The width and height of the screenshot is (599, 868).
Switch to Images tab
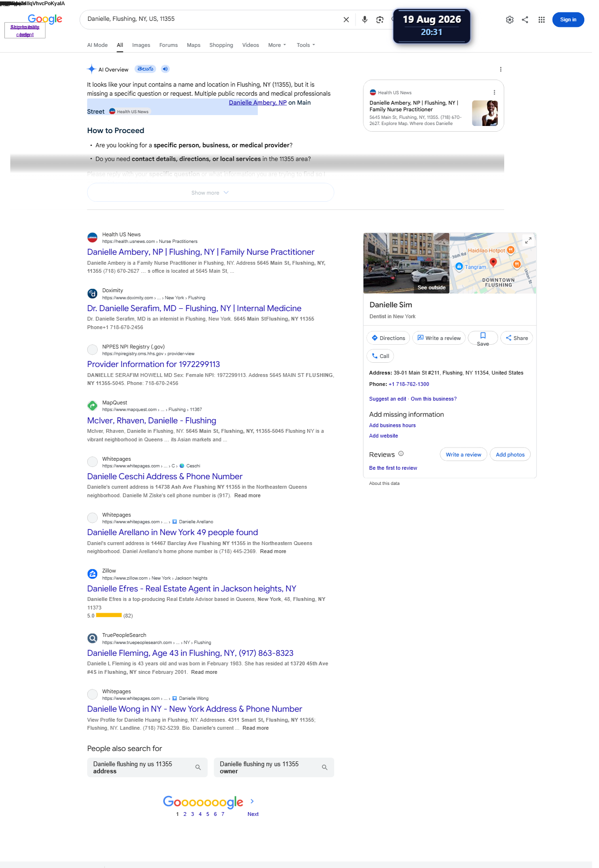pos(141,45)
